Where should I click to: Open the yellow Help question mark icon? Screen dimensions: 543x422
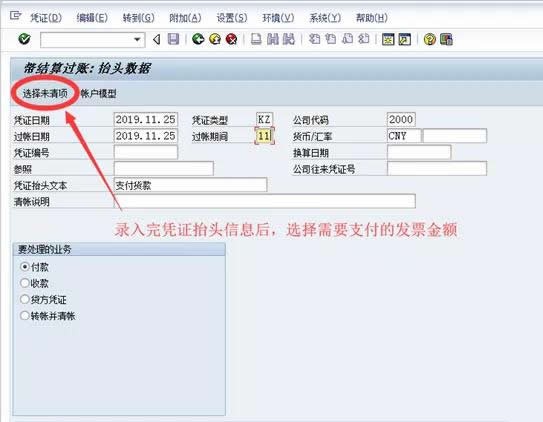tap(429, 39)
